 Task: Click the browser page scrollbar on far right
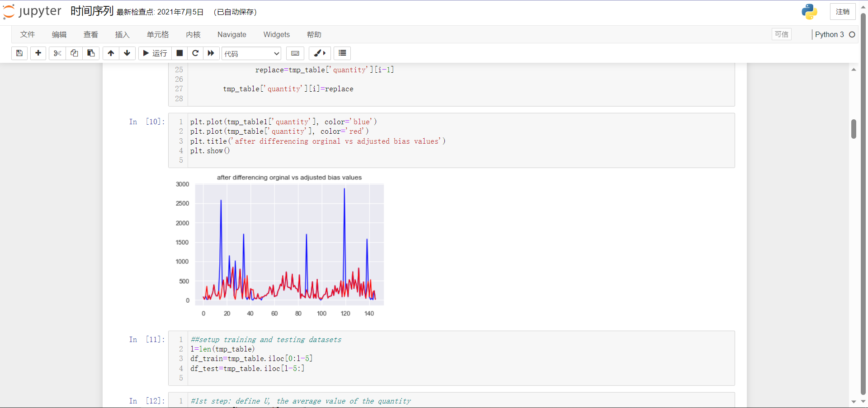click(863, 204)
